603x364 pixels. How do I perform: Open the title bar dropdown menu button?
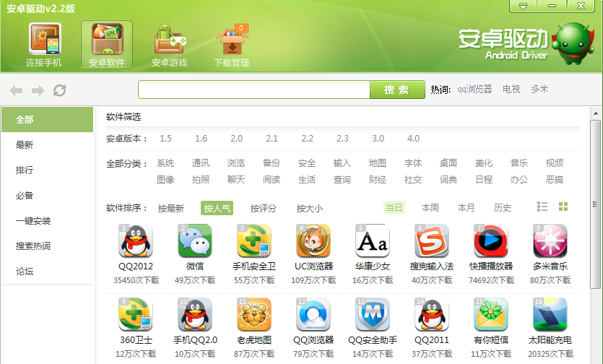(524, 6)
